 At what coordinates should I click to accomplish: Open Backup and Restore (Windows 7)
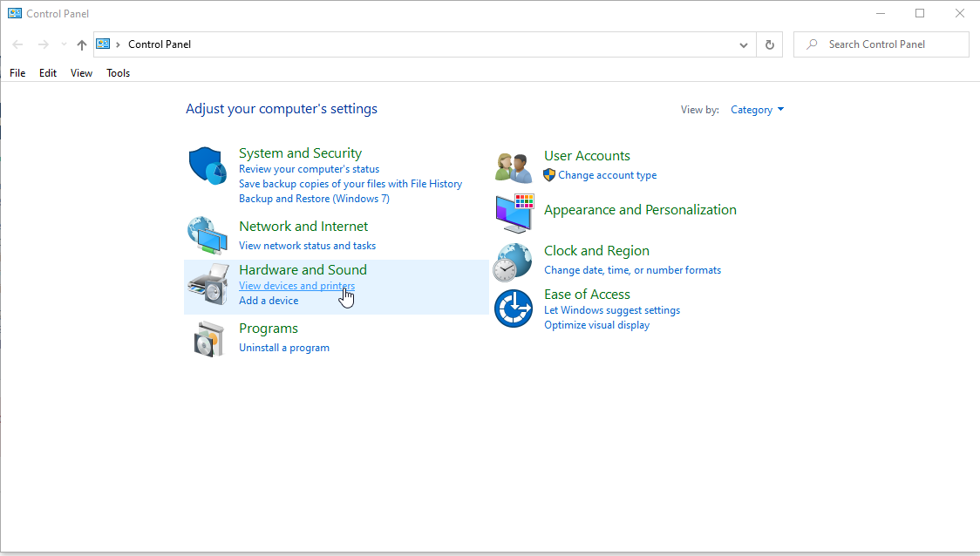point(314,199)
